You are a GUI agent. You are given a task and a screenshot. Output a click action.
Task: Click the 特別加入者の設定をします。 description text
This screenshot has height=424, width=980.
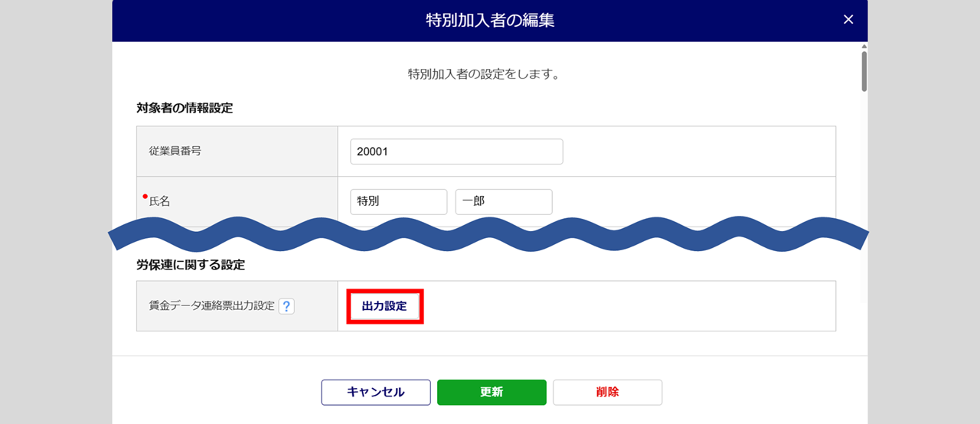click(490, 75)
